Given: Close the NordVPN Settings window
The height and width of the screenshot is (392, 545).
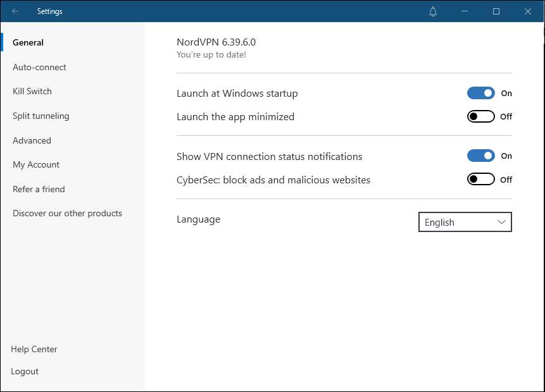Looking at the screenshot, I should point(528,11).
